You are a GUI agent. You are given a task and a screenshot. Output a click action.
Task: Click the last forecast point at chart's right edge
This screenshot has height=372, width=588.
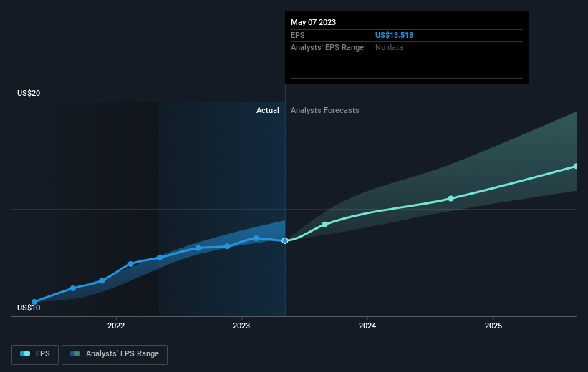(x=576, y=167)
